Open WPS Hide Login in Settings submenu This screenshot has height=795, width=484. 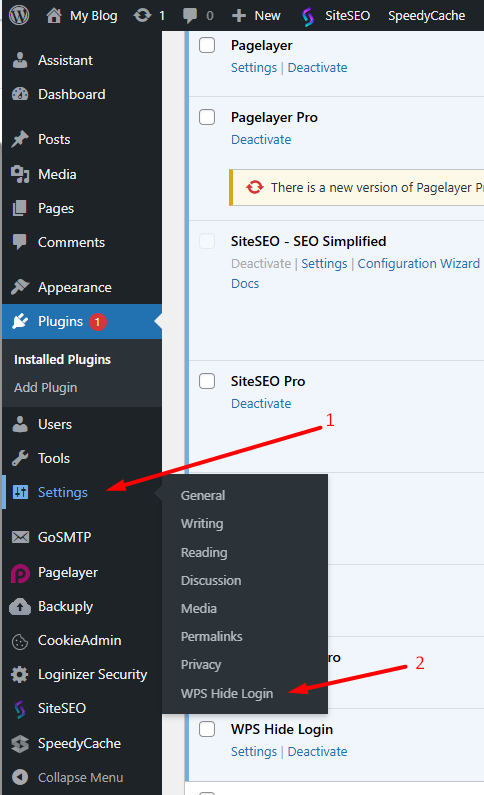227,693
